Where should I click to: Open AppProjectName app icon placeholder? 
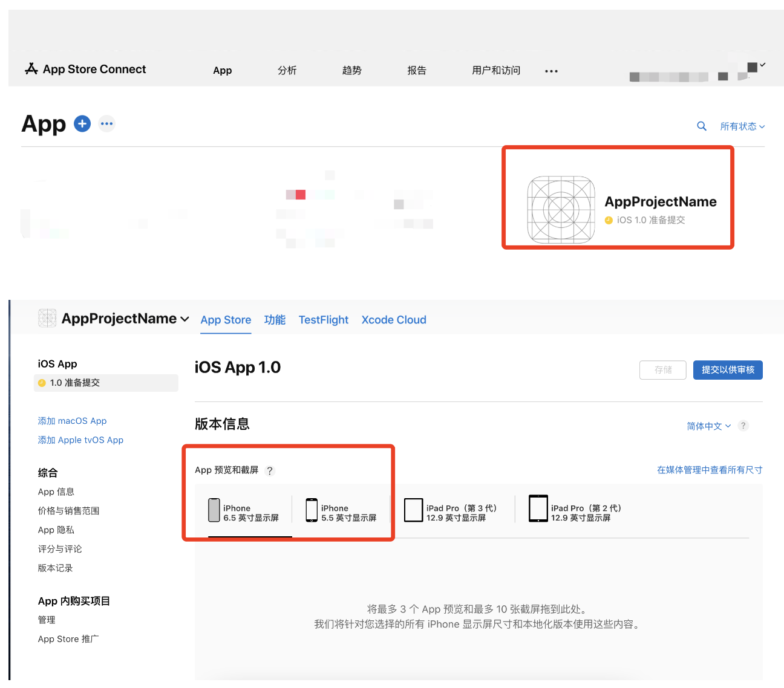click(561, 210)
